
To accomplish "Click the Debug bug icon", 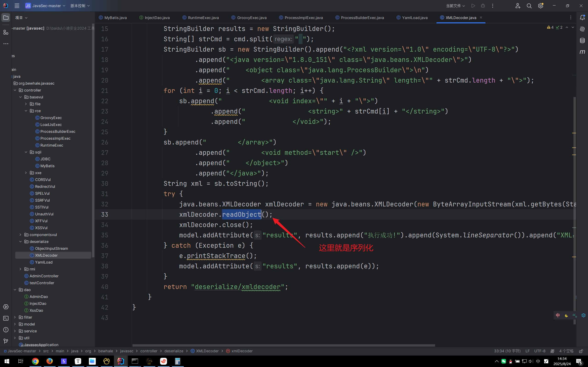I will (483, 6).
